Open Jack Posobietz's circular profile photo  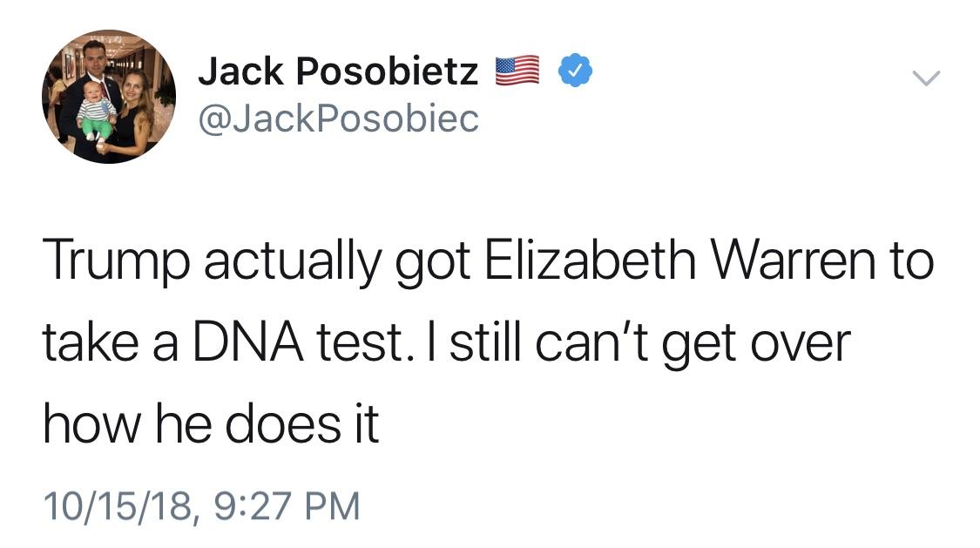click(x=109, y=97)
